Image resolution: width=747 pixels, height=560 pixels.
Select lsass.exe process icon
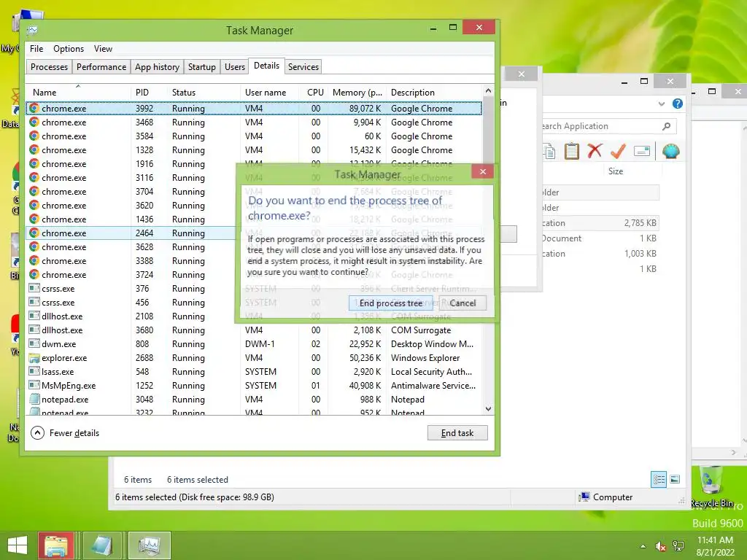coord(34,371)
